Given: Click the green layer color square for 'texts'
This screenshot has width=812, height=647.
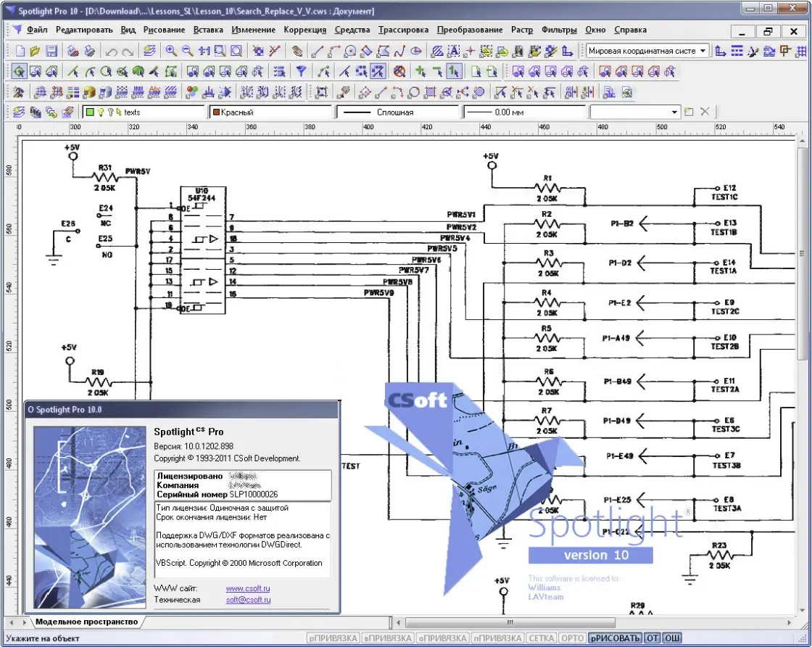Looking at the screenshot, I should point(90,112).
